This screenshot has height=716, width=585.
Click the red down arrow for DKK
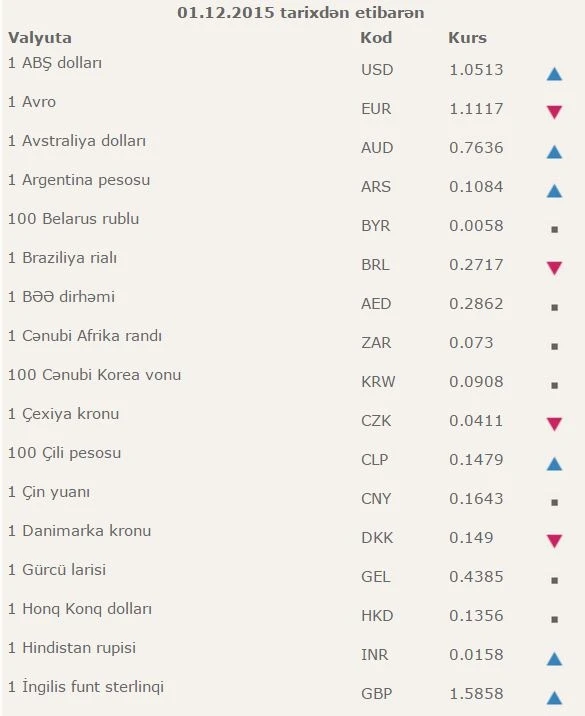point(554,541)
